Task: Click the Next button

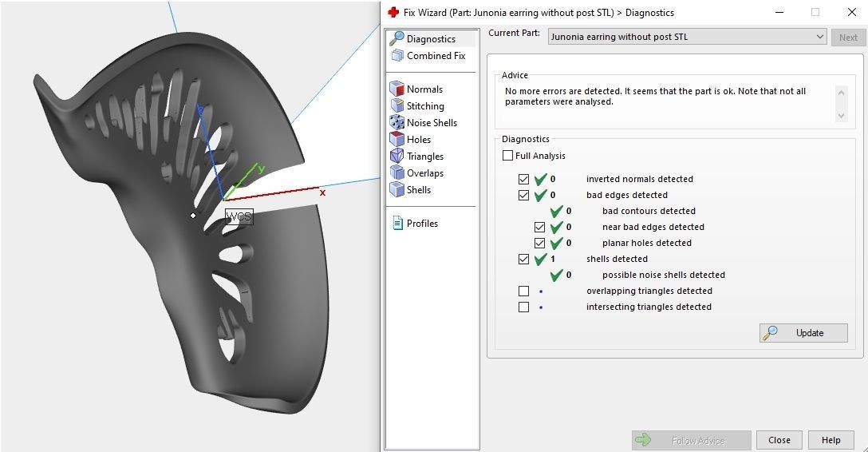Action: click(848, 38)
